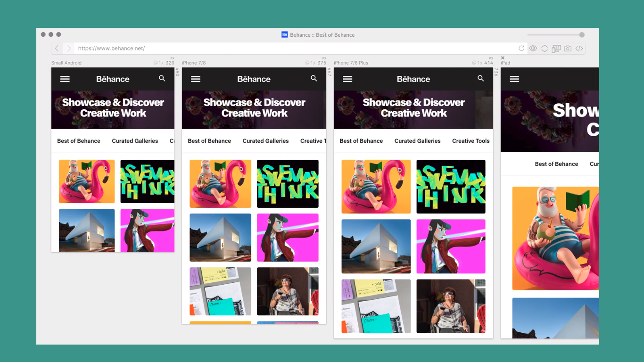The height and width of the screenshot is (362, 644).
Task: Open the devices icon next to the camera
Action: (556, 49)
